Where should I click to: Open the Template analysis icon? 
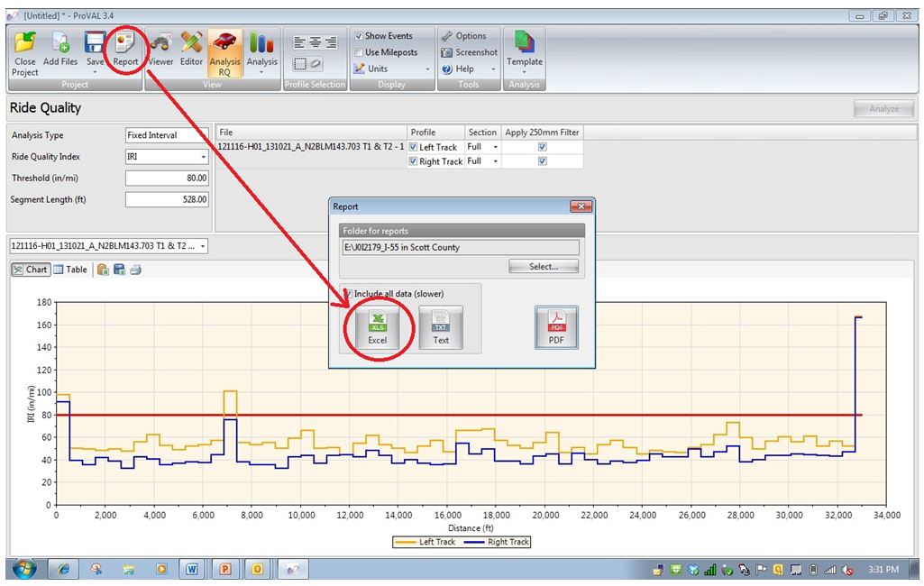524,50
